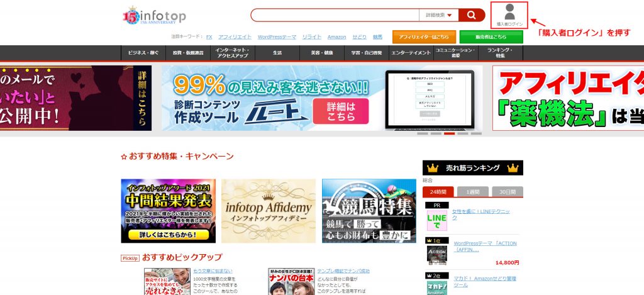The image size is (644, 295).
Task: Open the 投資・仮想通貨 menu
Action: pos(188,53)
